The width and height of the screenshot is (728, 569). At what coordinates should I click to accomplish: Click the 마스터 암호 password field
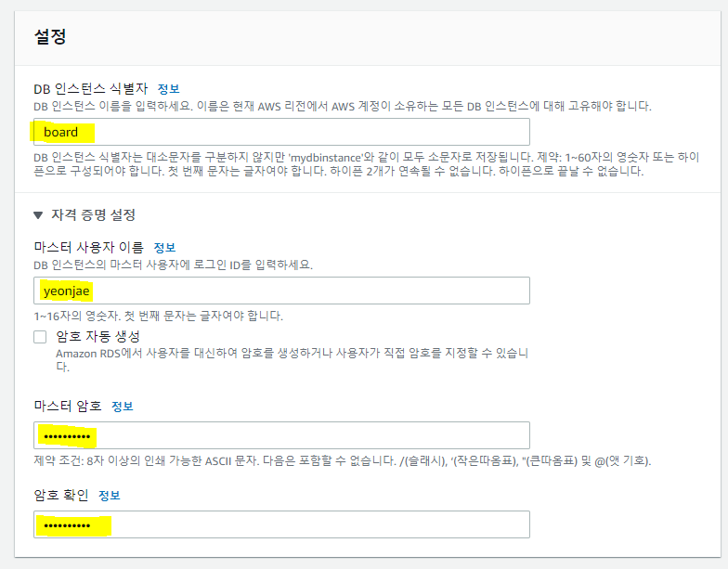[x=281, y=435]
